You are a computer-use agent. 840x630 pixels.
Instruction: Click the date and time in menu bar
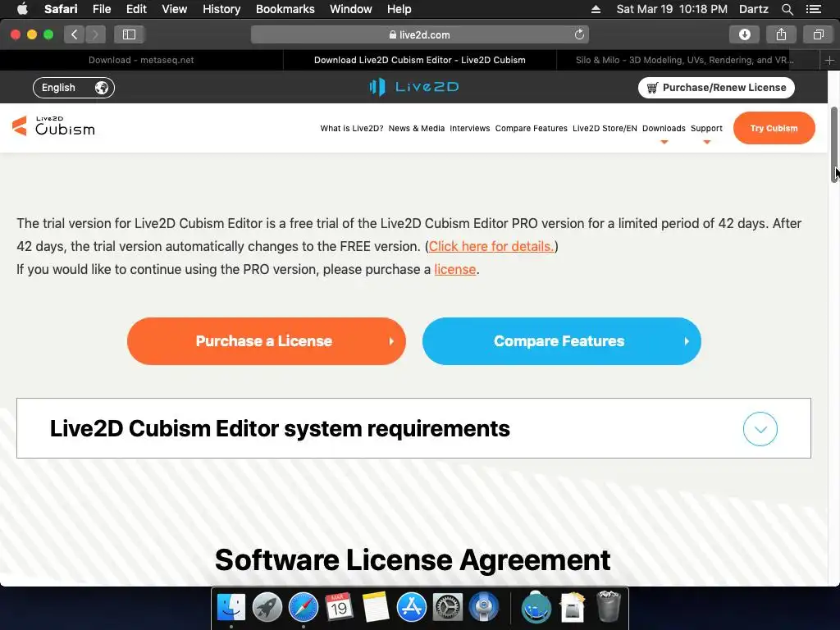click(x=672, y=9)
